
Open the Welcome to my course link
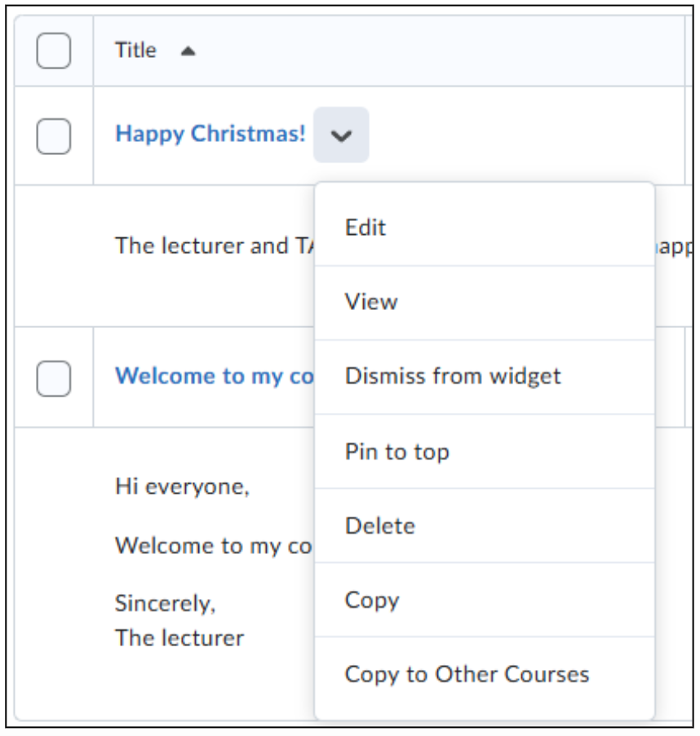coord(215,376)
